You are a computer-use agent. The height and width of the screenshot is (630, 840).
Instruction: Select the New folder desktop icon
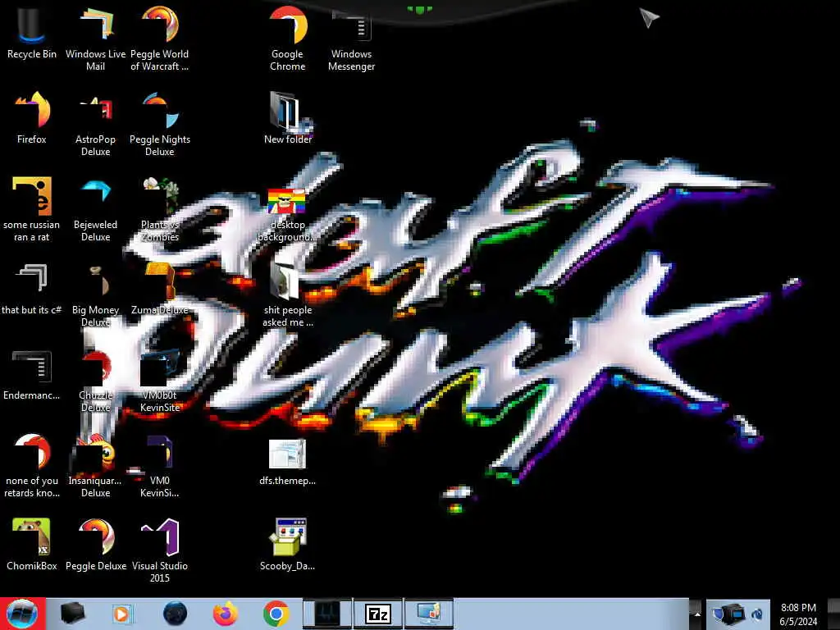point(288,118)
